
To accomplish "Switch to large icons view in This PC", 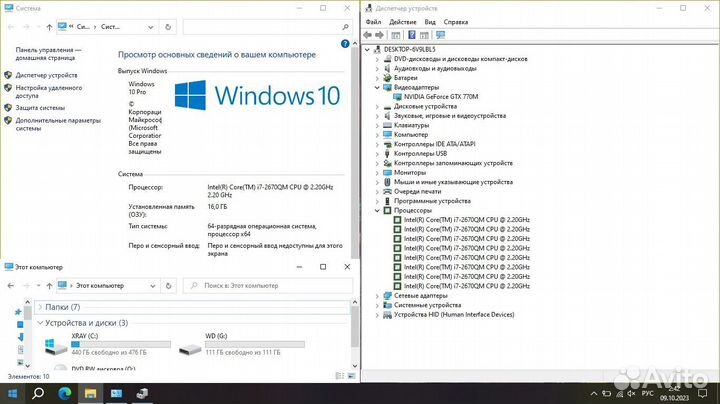I will [351, 376].
